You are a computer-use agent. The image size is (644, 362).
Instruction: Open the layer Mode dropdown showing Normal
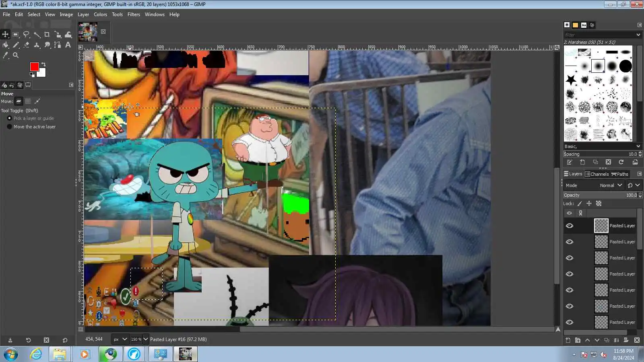[x=594, y=185]
